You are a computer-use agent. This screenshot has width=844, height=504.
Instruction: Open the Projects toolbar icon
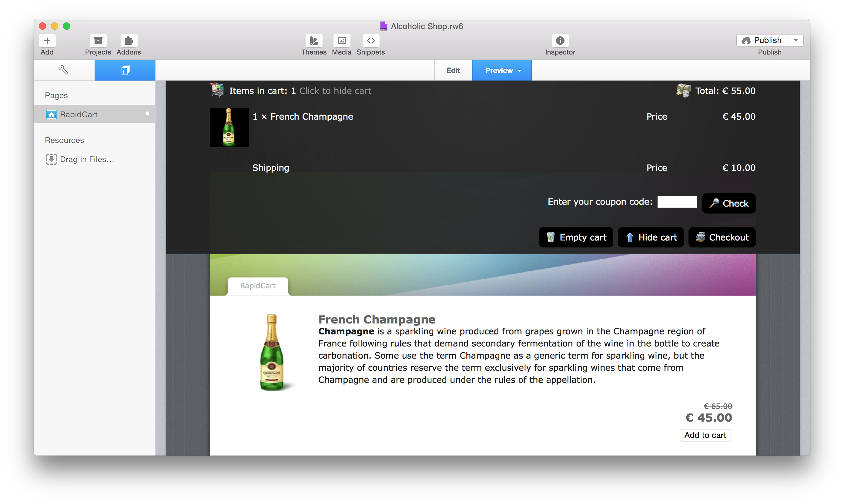tap(98, 41)
